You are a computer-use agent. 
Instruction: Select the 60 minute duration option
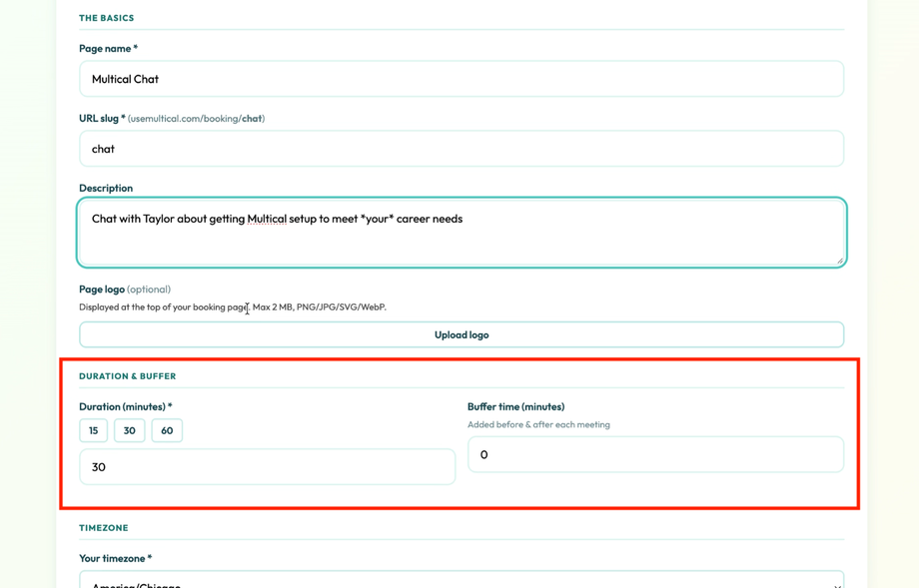tap(166, 430)
